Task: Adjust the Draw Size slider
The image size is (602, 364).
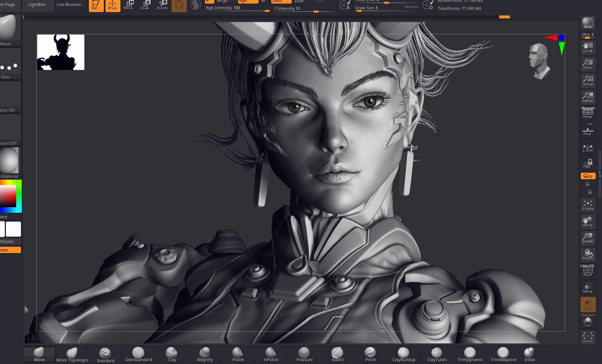Action: point(386,8)
